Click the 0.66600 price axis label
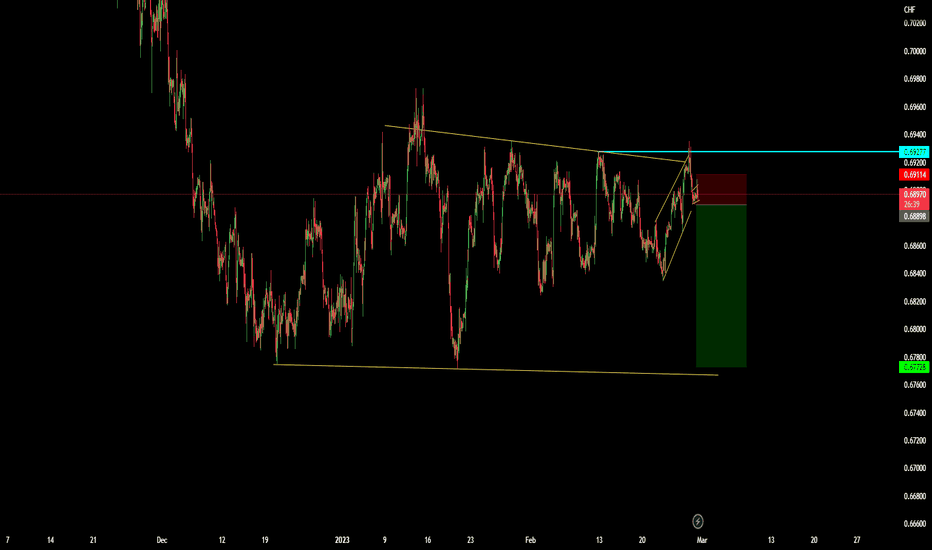Image resolution: width=932 pixels, height=550 pixels. [915, 524]
